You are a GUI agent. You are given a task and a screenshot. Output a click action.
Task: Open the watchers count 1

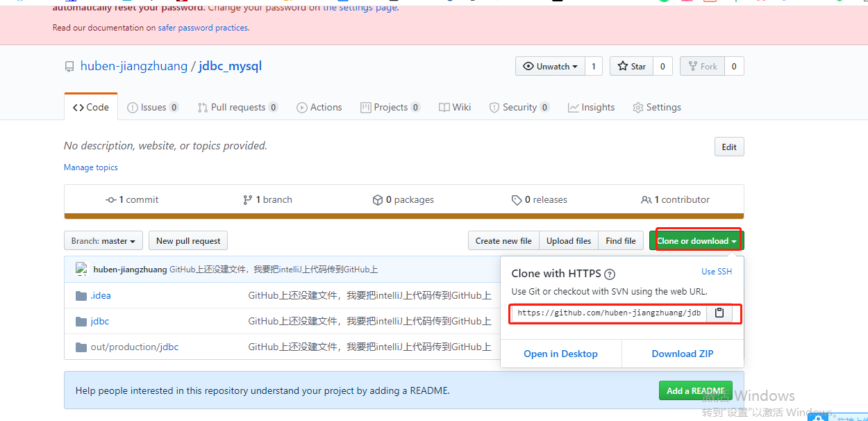pyautogui.click(x=593, y=66)
